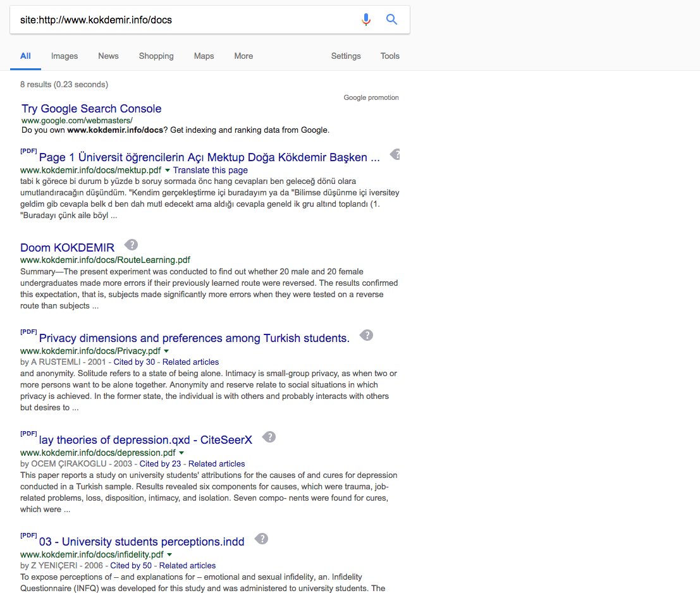700x593 pixels.
Task: Open Page 1 Üniversit öğrencilerin Açı Mektup result
Action: (x=209, y=157)
